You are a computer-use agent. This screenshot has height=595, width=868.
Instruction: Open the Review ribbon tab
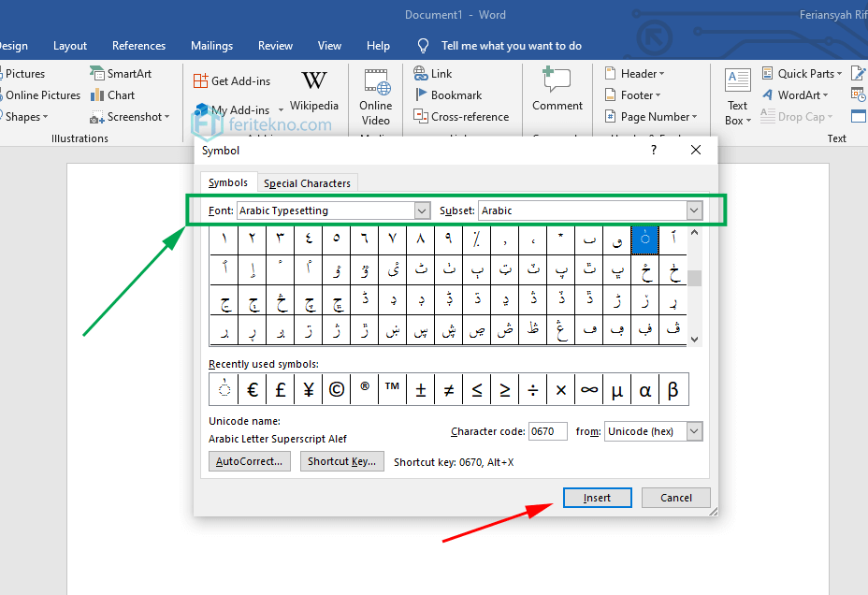tap(275, 46)
